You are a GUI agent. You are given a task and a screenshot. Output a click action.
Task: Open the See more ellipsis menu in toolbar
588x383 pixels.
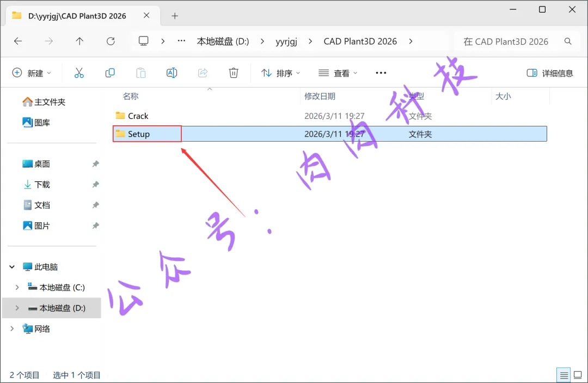coord(381,73)
